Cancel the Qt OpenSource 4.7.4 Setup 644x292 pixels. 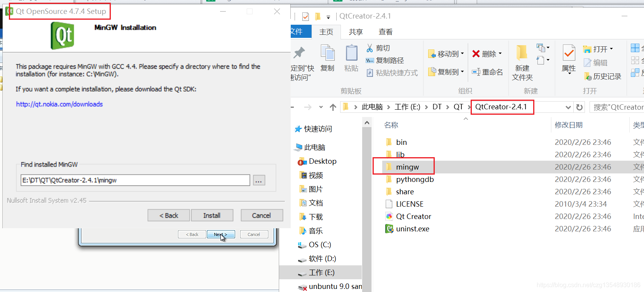pos(262,216)
